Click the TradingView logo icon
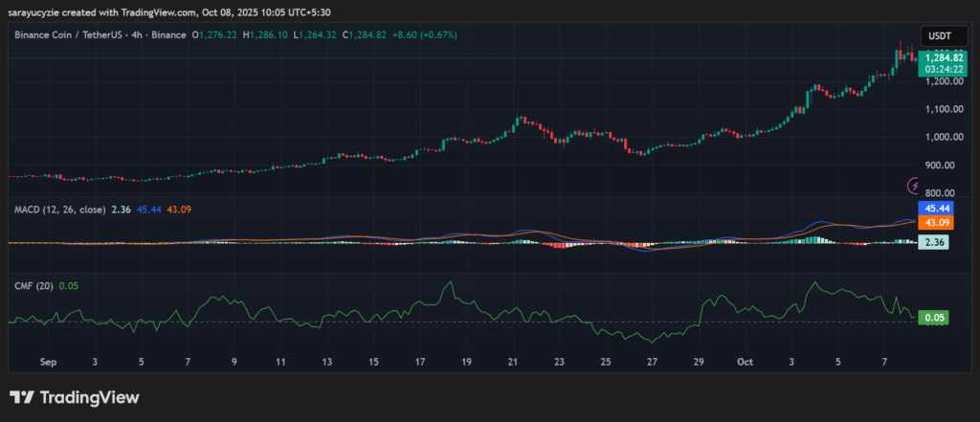Viewport: 980px width, 422px height. coord(23,397)
